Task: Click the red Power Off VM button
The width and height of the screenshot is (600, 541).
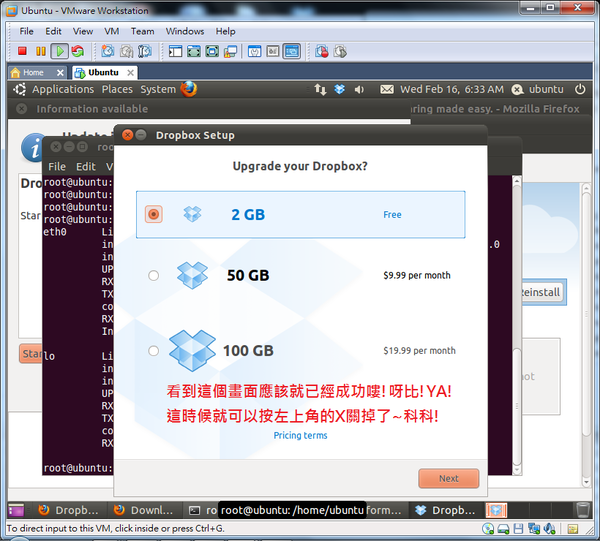Action: [x=22, y=51]
